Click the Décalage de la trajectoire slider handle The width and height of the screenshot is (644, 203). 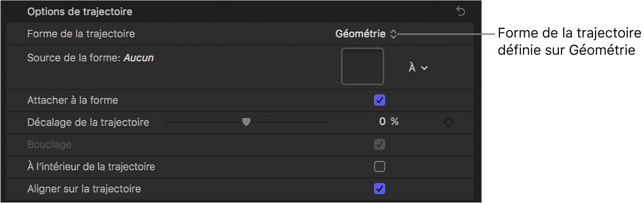[x=246, y=122]
